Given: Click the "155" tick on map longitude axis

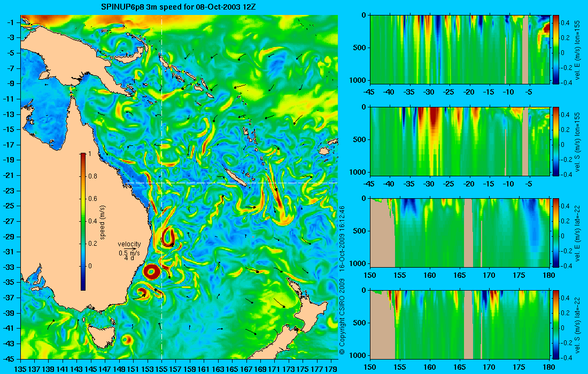Looking at the screenshot, I should [x=161, y=369].
